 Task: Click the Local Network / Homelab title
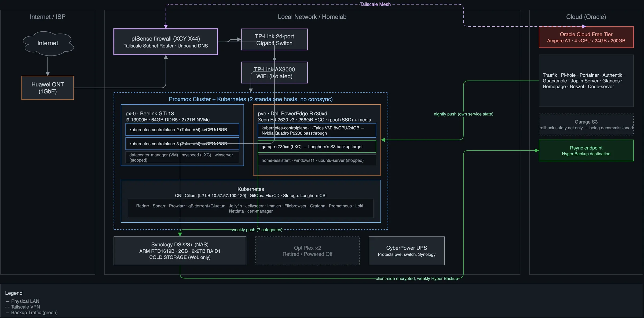point(312,17)
